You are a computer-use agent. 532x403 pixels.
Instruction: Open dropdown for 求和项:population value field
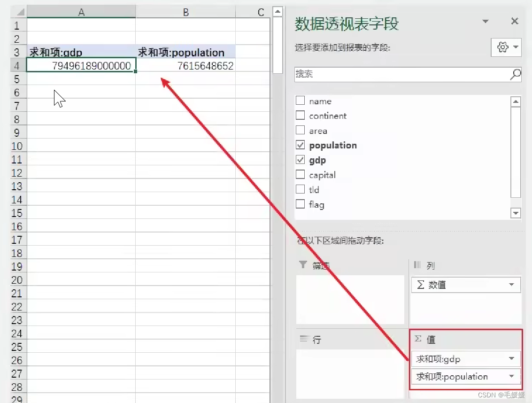[x=512, y=376]
